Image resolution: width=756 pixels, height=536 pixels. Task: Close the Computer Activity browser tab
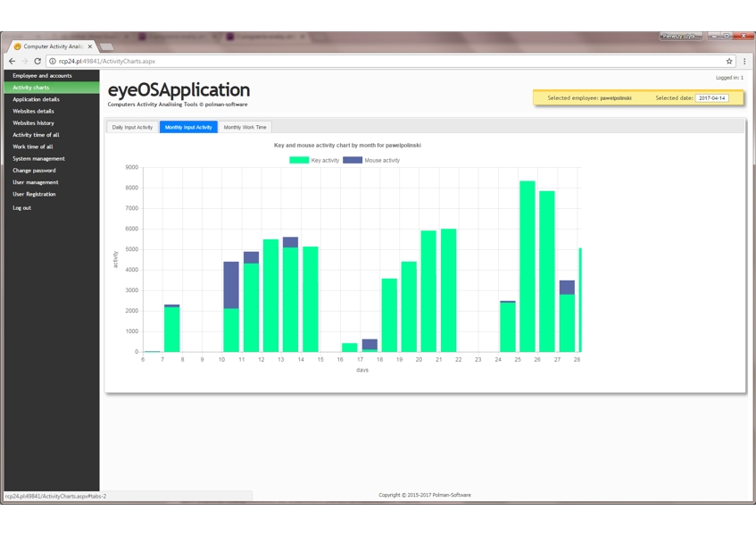pos(90,46)
